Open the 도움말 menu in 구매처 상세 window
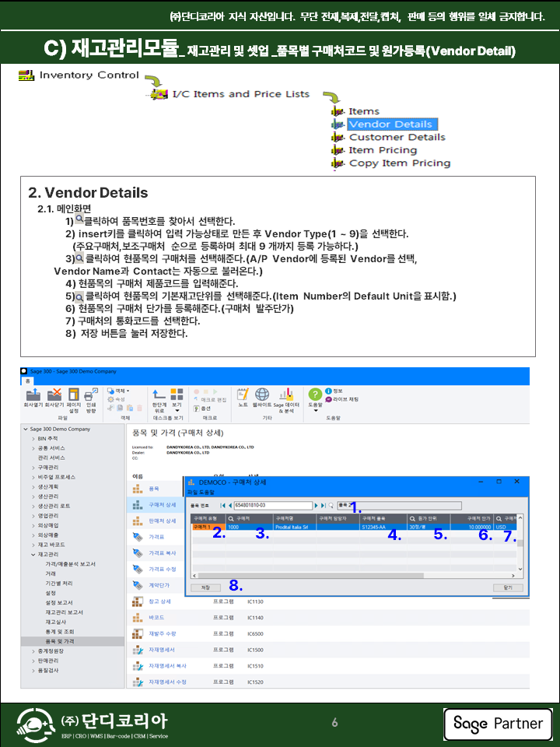This screenshot has width=560, height=747. 205,493
